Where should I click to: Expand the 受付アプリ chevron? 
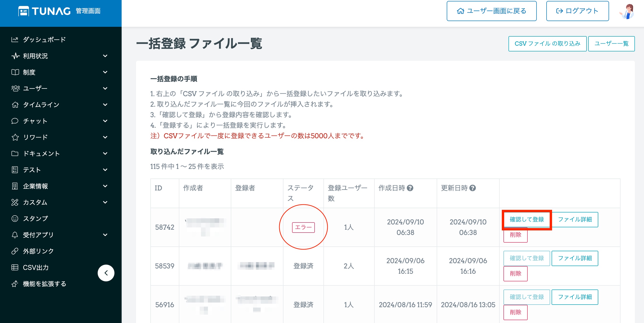click(x=105, y=235)
